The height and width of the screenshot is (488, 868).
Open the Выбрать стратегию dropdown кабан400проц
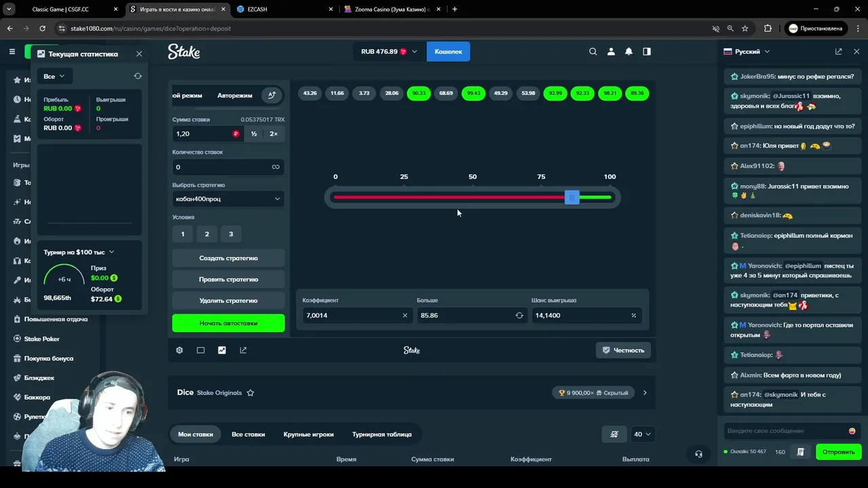[229, 199]
